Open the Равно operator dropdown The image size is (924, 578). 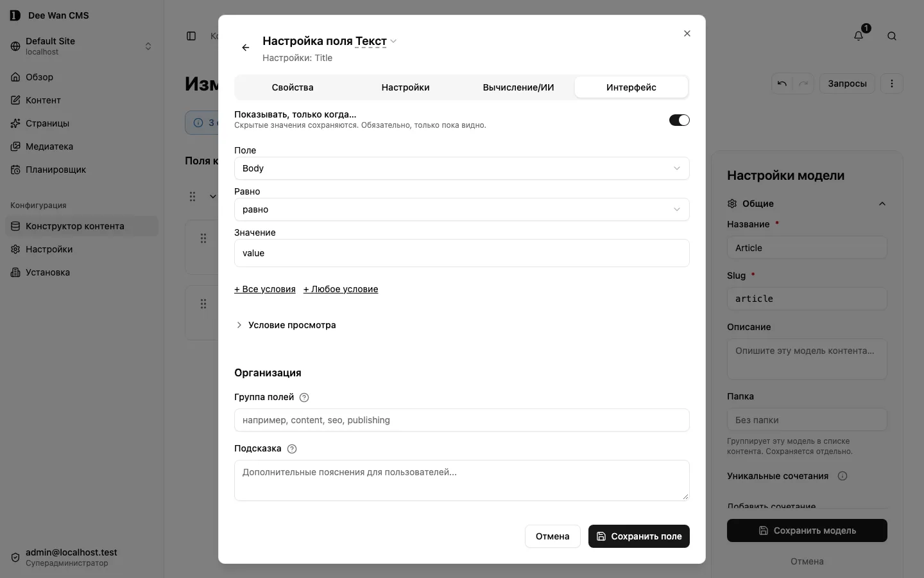coord(462,209)
